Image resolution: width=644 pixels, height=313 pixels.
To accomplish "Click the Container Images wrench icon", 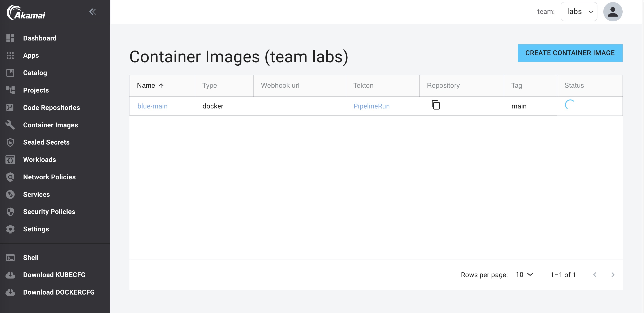I will click(10, 125).
